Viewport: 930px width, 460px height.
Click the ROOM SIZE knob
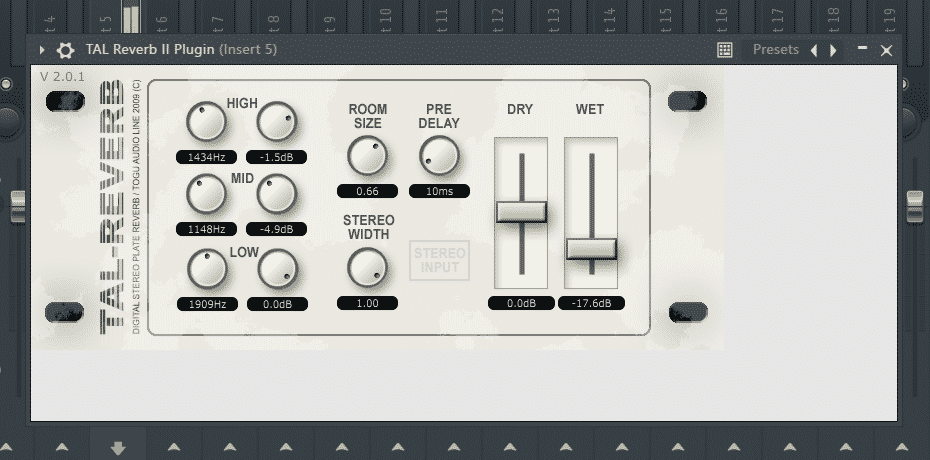point(367,155)
